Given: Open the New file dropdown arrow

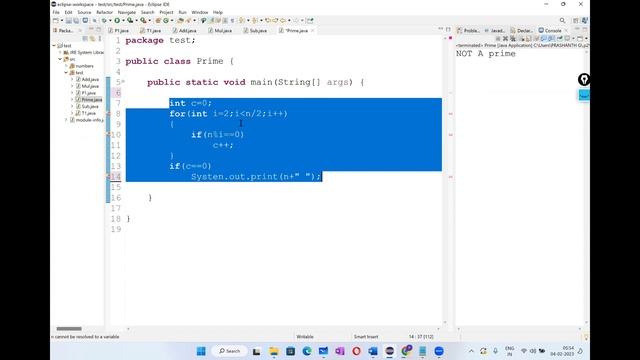Looking at the screenshot, I should click(62, 20).
